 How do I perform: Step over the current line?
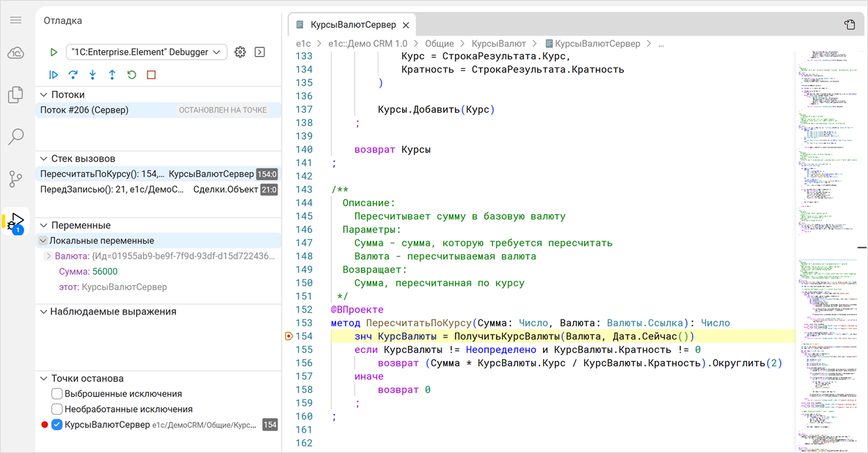pyautogui.click(x=73, y=75)
